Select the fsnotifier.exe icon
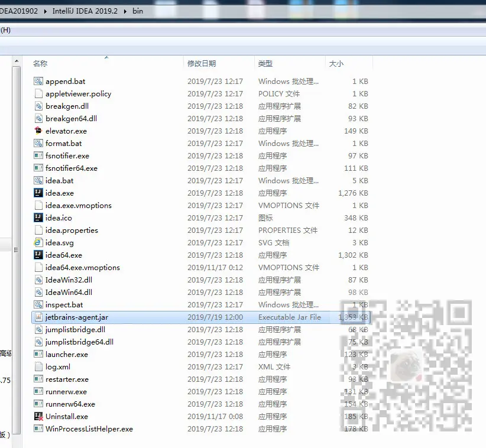The height and width of the screenshot is (448, 486). [x=38, y=155]
